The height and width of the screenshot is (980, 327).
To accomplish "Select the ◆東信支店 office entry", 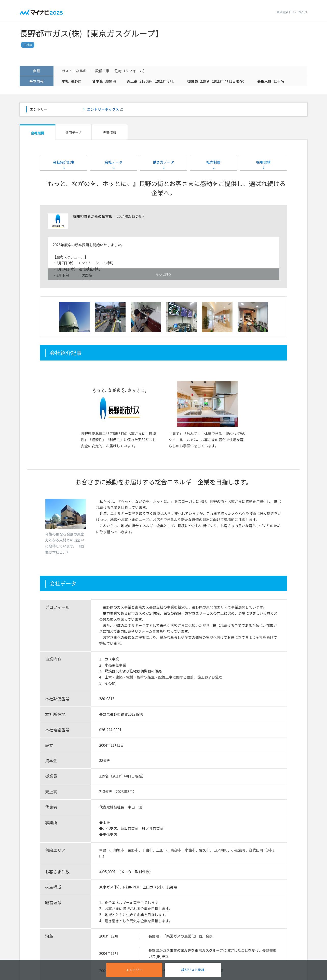I will point(108,835).
